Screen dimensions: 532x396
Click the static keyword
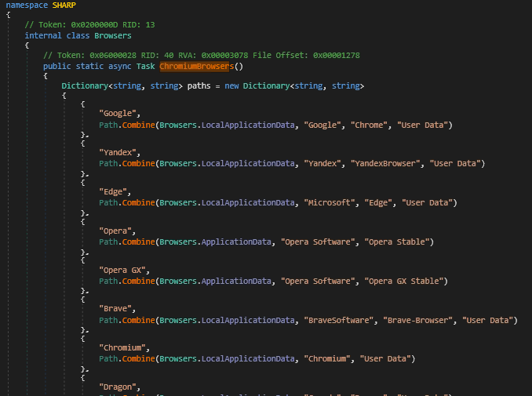pyautogui.click(x=89, y=66)
